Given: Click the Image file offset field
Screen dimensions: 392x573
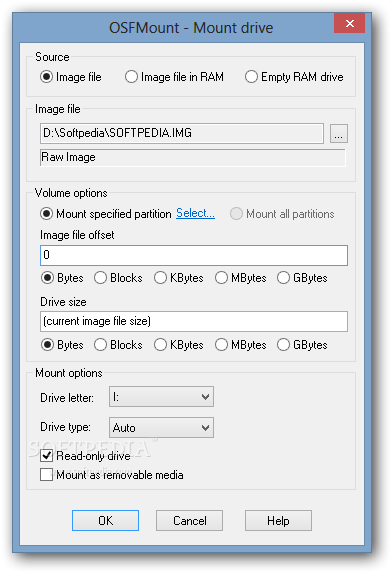Looking at the screenshot, I should coord(194,255).
